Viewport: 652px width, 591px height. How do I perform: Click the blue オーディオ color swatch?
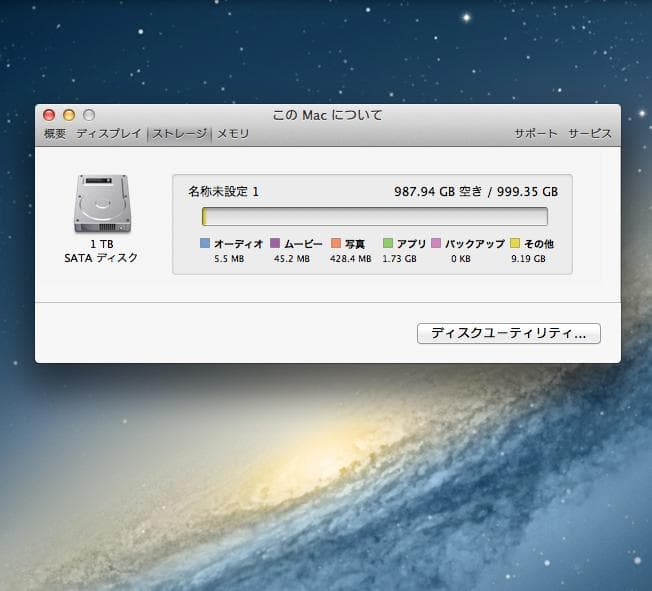click(205, 243)
